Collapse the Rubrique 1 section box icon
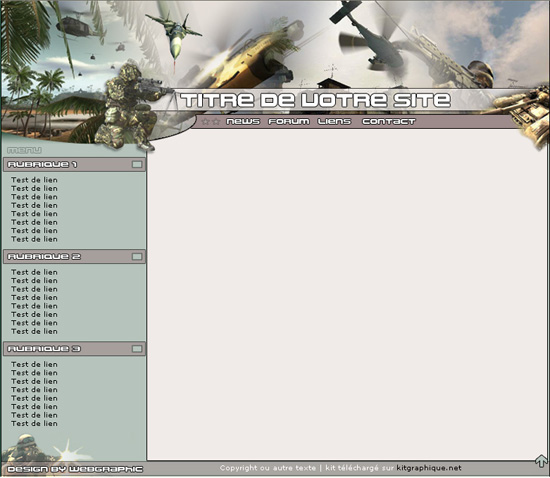Image resolution: width=550 pixels, height=478 pixels. (137, 164)
